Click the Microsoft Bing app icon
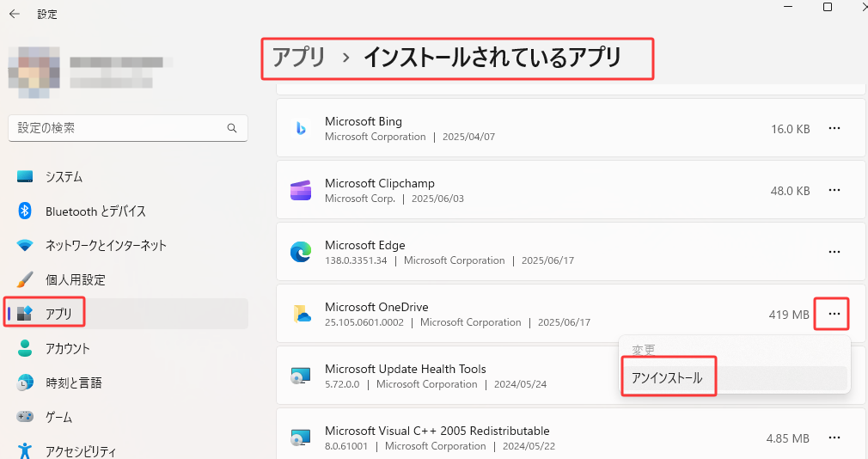 point(301,128)
